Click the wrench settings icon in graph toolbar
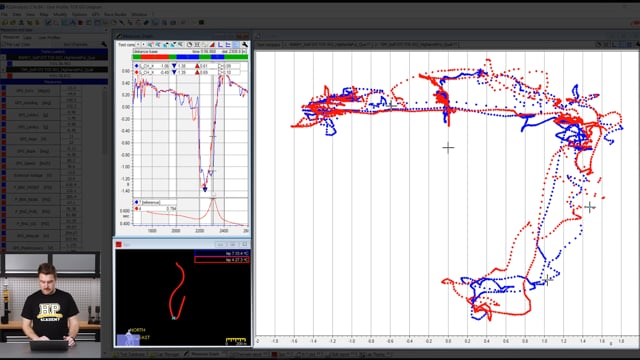The image size is (640, 360). [244, 44]
